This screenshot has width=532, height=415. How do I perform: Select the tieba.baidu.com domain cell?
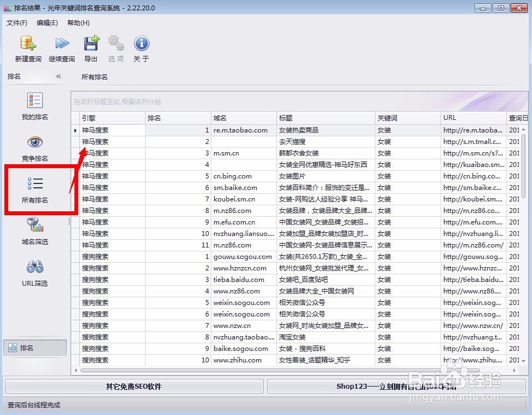(x=244, y=280)
